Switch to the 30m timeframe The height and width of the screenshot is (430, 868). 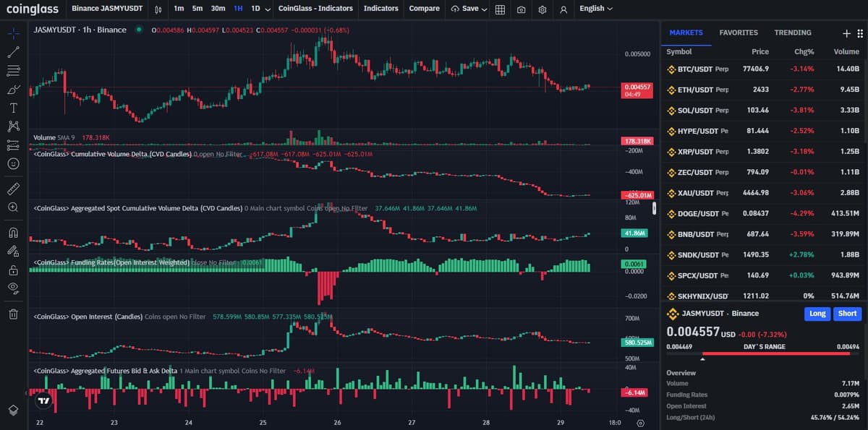coord(218,9)
